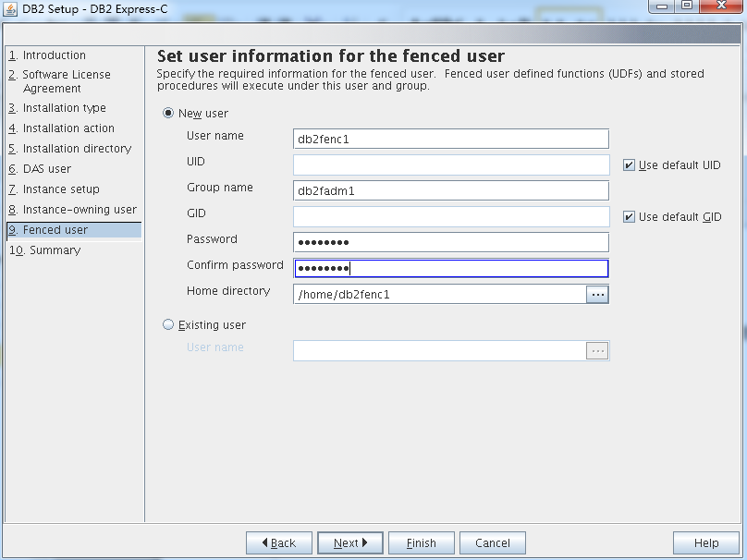This screenshot has width=747, height=560.
Task: Uncheck Use default UID checkbox
Action: (629, 165)
